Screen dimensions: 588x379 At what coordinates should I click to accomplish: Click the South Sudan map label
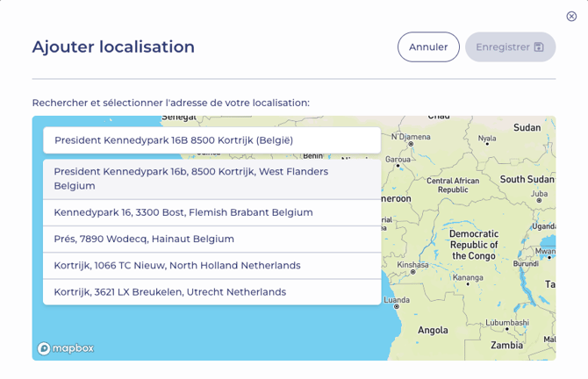coord(527,179)
